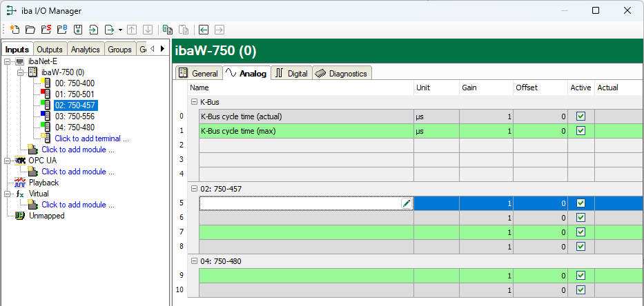644x306 pixels.
Task: Toggle Active checkbox in row 5
Action: (580, 203)
